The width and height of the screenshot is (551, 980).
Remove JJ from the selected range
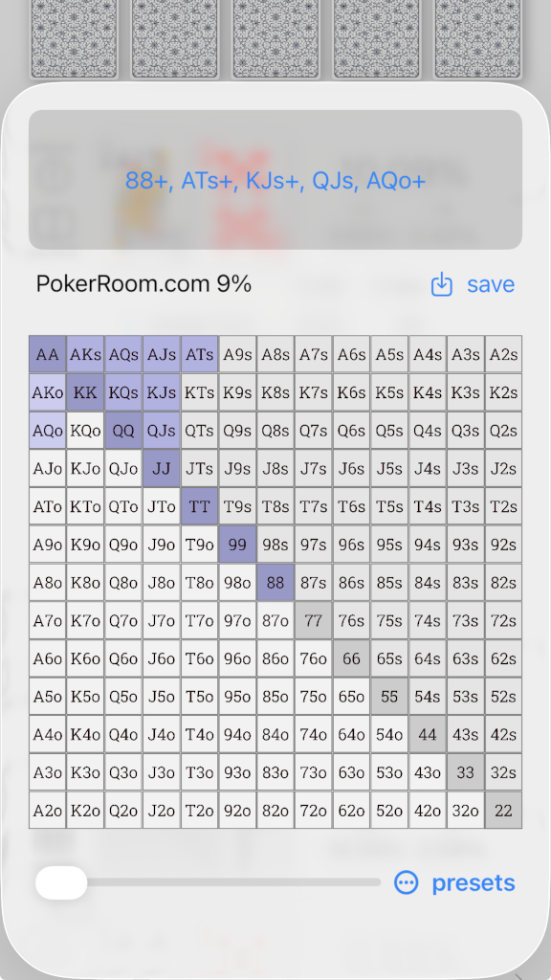coord(161,468)
